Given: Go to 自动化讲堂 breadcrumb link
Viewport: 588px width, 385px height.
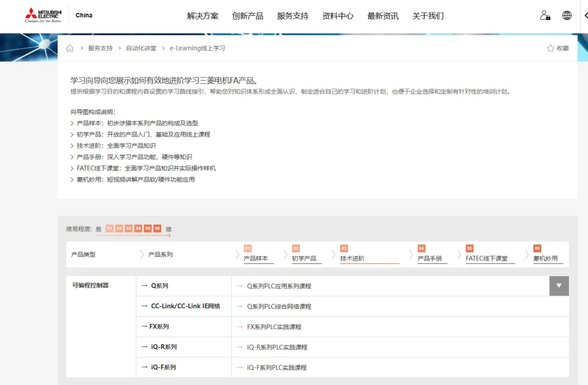Looking at the screenshot, I should (141, 48).
